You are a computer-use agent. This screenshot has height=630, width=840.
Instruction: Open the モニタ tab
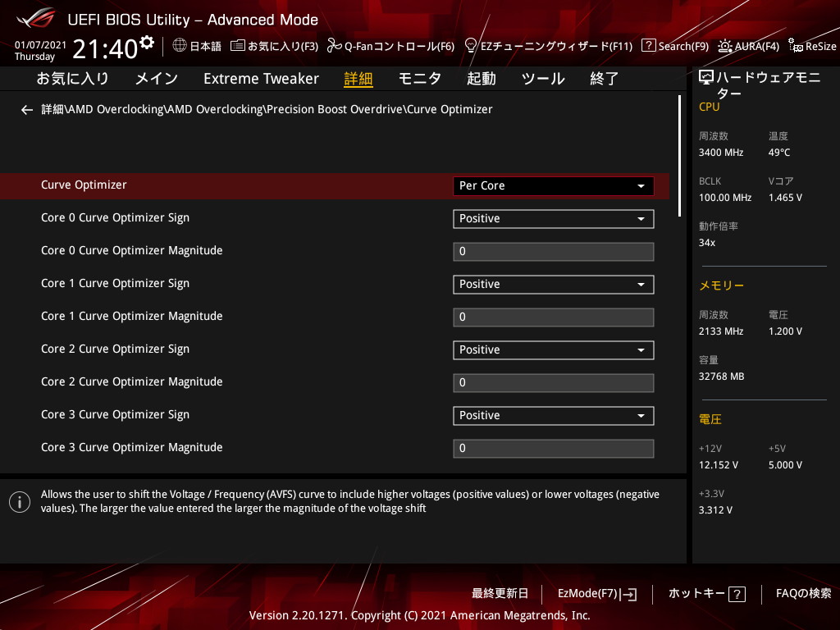420,79
